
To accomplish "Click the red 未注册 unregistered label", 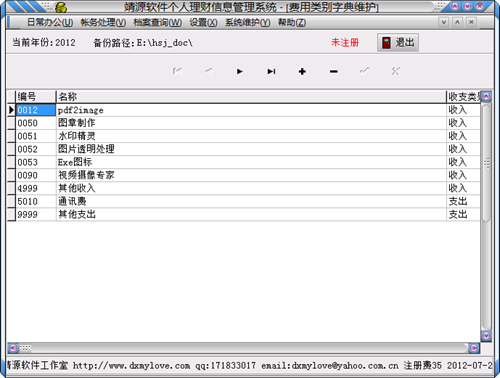I will pyautogui.click(x=345, y=43).
